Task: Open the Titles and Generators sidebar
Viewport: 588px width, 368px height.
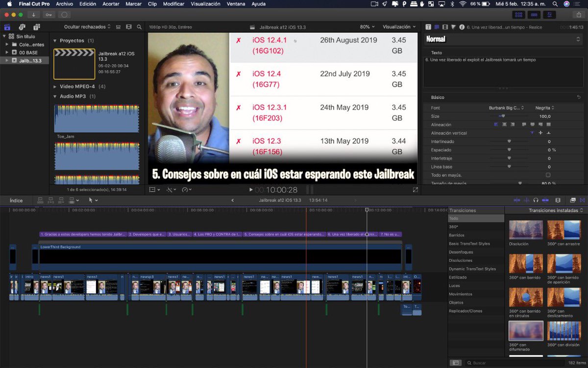Action: click(36, 26)
